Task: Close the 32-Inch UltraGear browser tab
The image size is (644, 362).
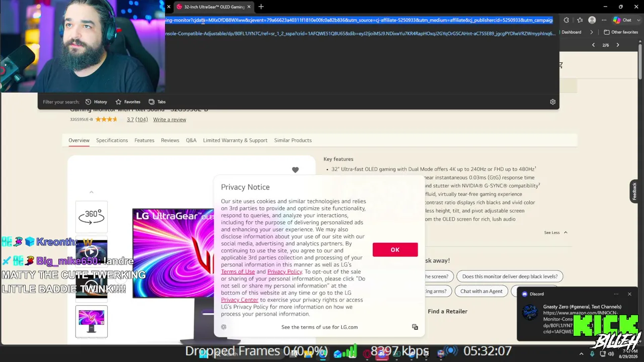Action: 249,7
